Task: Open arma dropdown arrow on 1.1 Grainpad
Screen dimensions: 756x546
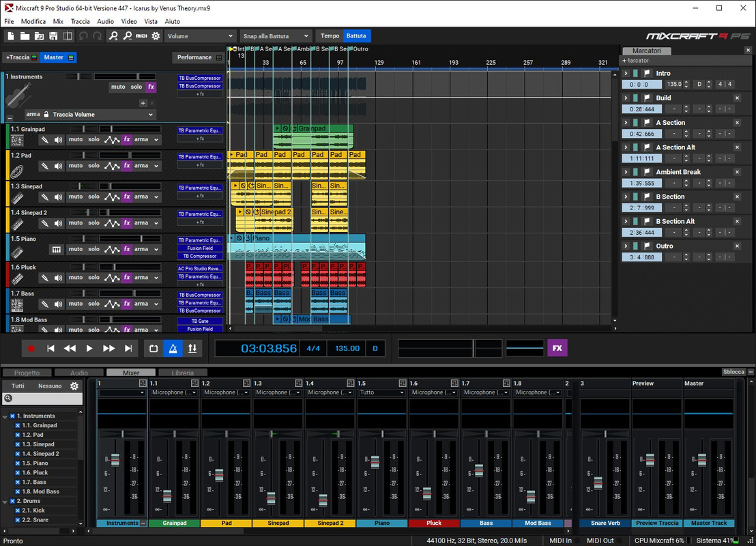Action: 156,140
